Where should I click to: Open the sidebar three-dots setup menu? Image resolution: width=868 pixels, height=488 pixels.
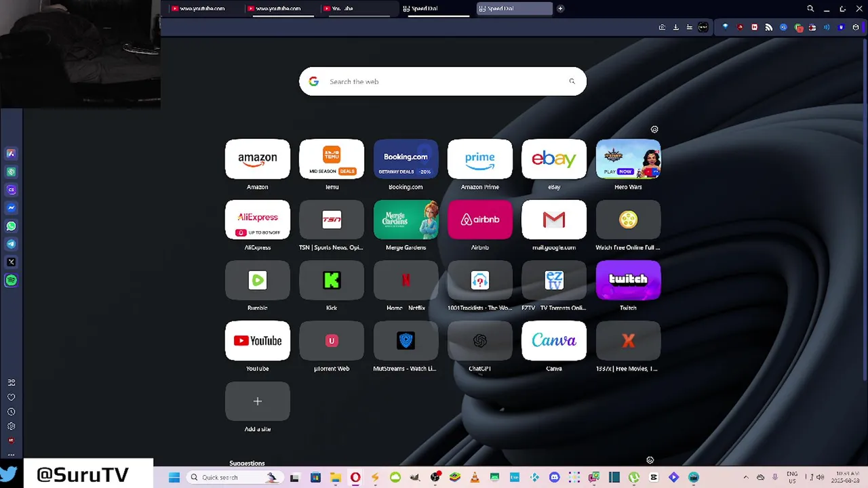point(11,455)
